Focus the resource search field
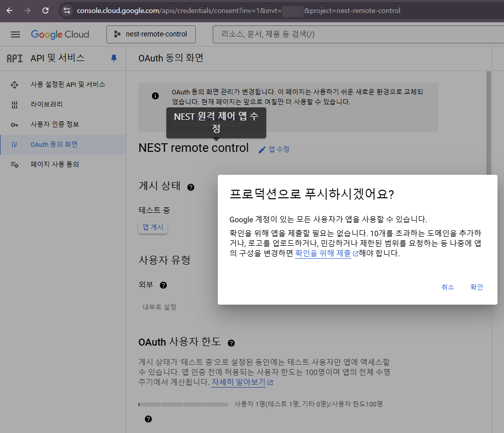The width and height of the screenshot is (504, 433). coord(358,34)
